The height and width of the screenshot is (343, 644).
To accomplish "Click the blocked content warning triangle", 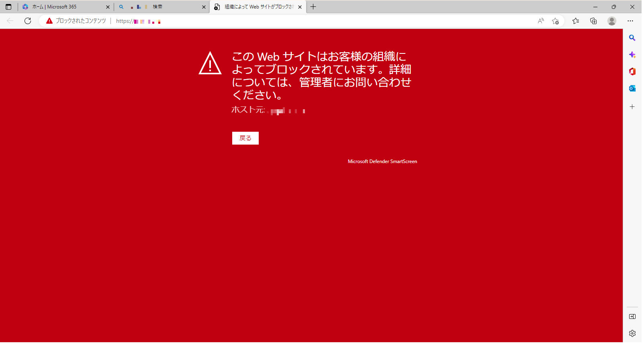I will [x=49, y=21].
